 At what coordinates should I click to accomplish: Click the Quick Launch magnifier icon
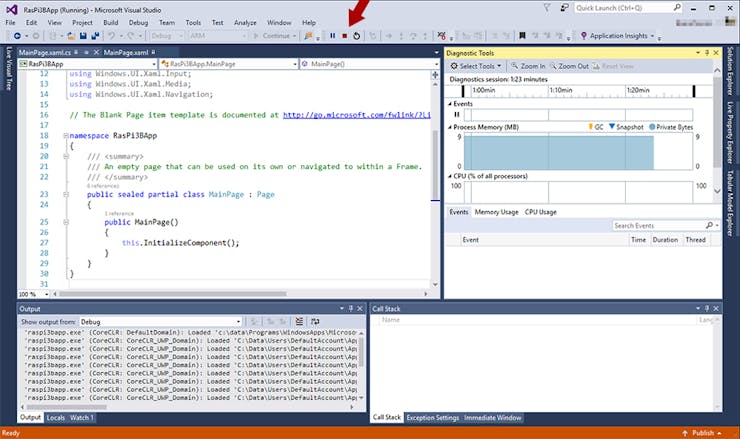click(677, 8)
